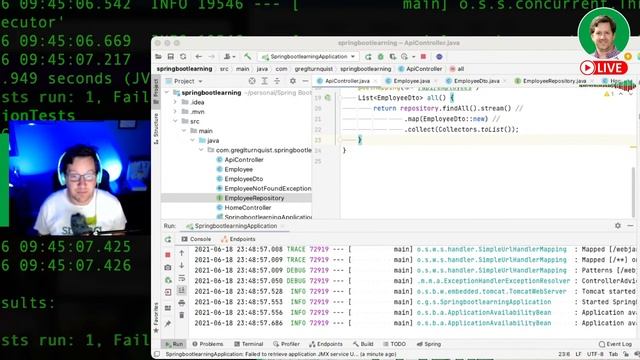Toggle soft-wrap in console
The image size is (640, 360).
pos(182,278)
